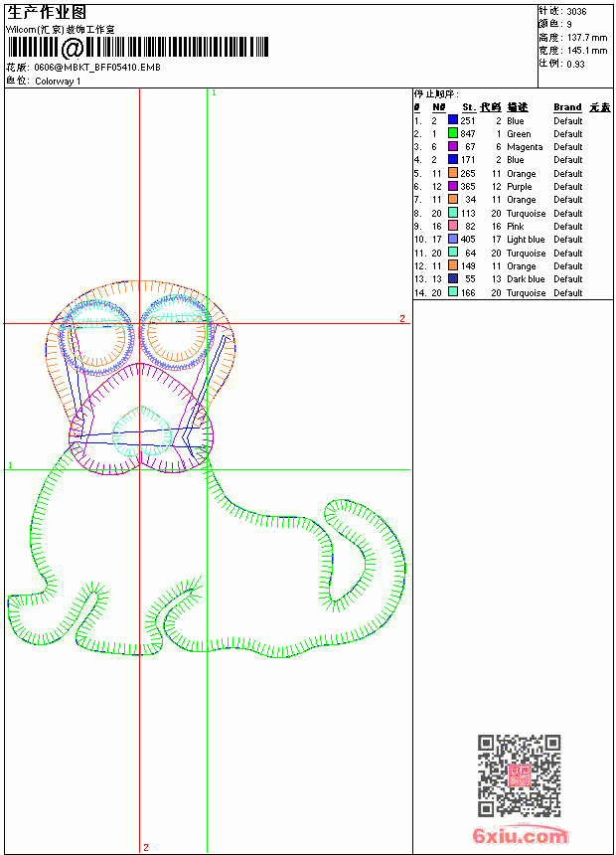Click the QR code image
The image size is (616, 855).
pyautogui.click(x=519, y=775)
